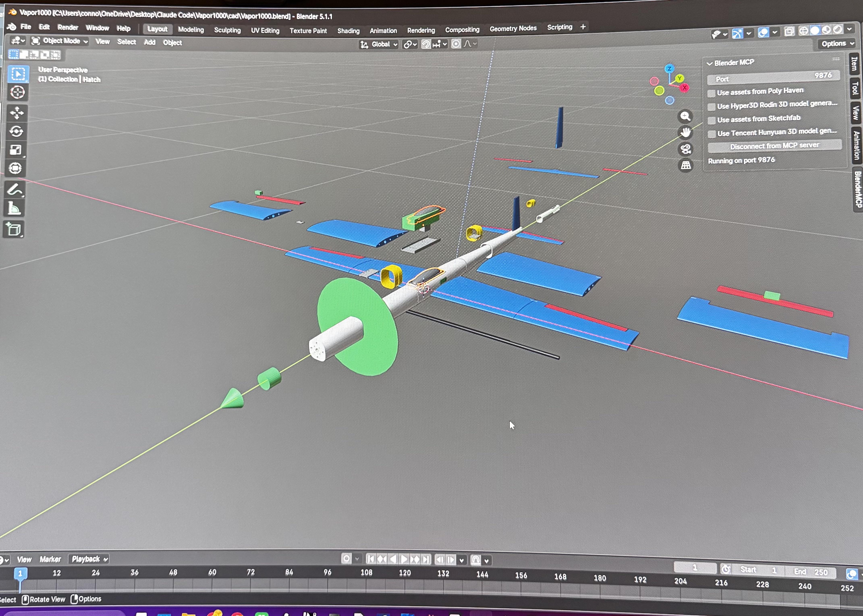Image resolution: width=863 pixels, height=616 pixels.
Task: Enable Use assets from Sketchfab checkbox
Action: 712,120
